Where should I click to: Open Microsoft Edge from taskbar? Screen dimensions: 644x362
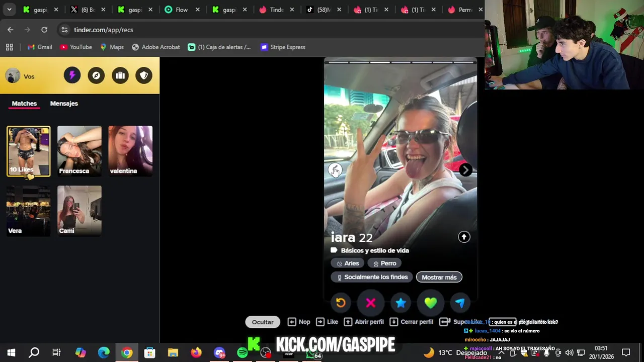[104, 352]
